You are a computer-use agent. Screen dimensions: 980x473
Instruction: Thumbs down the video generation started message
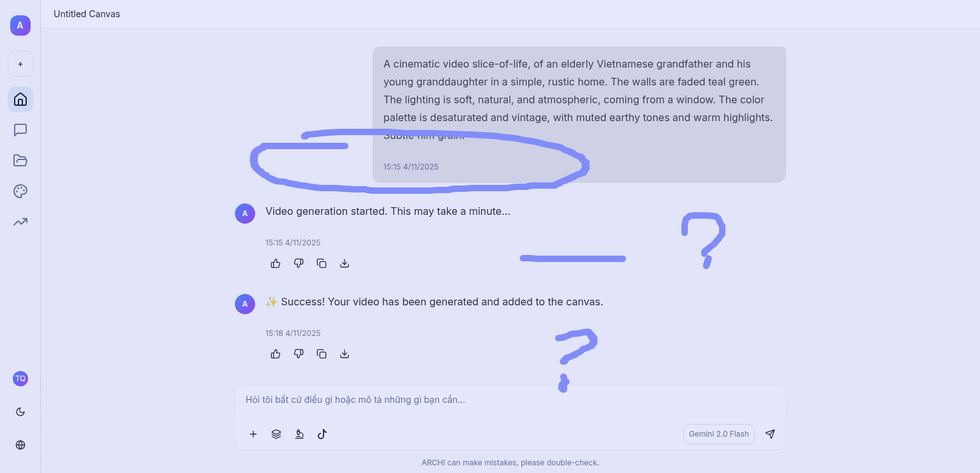299,263
